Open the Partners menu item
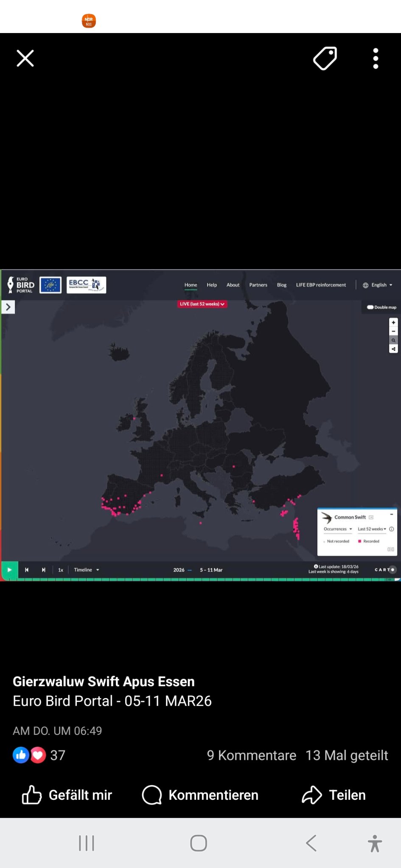Image resolution: width=401 pixels, height=868 pixels. pyautogui.click(x=258, y=285)
